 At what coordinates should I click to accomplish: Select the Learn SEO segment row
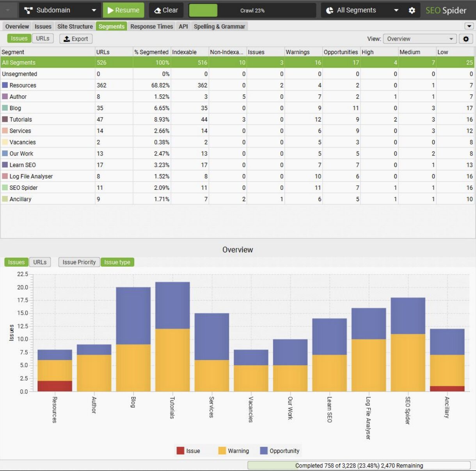click(237, 165)
